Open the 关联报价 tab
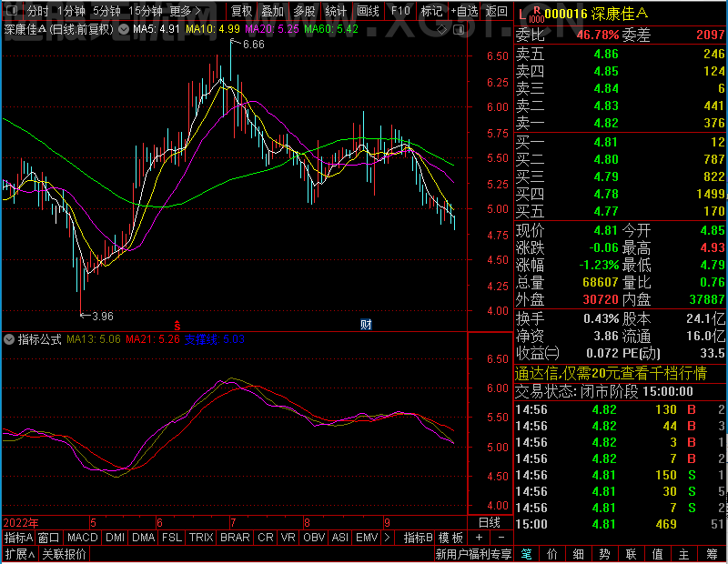This screenshot has width=728, height=564. tap(64, 554)
